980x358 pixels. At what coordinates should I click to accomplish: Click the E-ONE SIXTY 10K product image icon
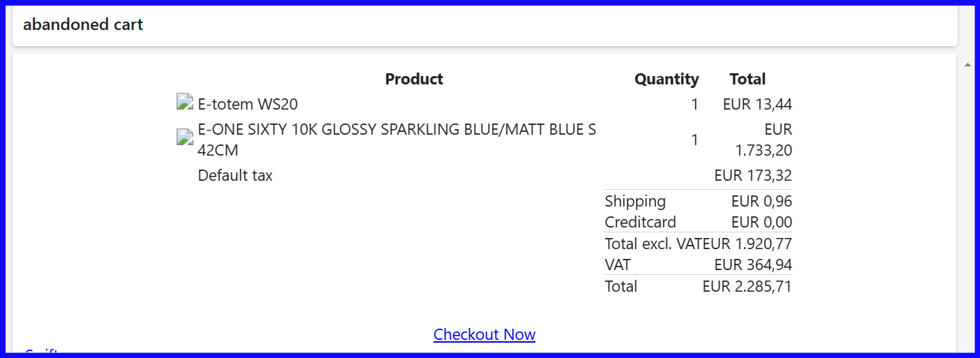click(185, 137)
